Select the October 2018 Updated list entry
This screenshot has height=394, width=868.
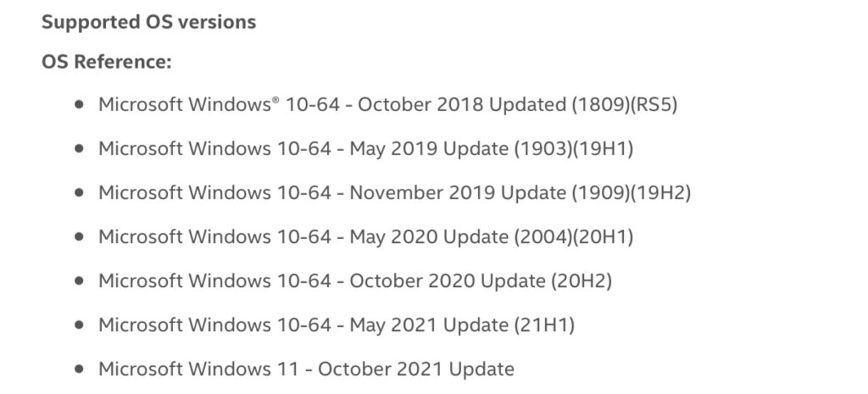(388, 104)
